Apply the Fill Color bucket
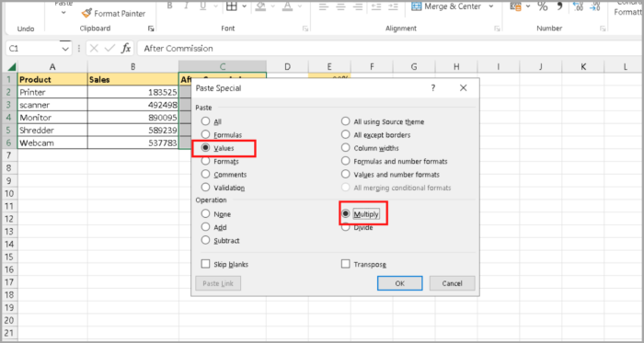 (260, 6)
